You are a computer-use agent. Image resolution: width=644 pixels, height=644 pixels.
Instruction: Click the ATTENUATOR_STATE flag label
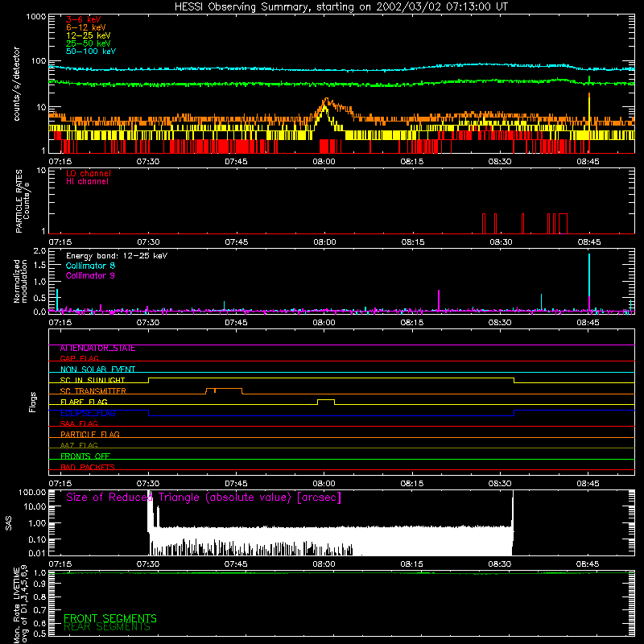[97, 349]
